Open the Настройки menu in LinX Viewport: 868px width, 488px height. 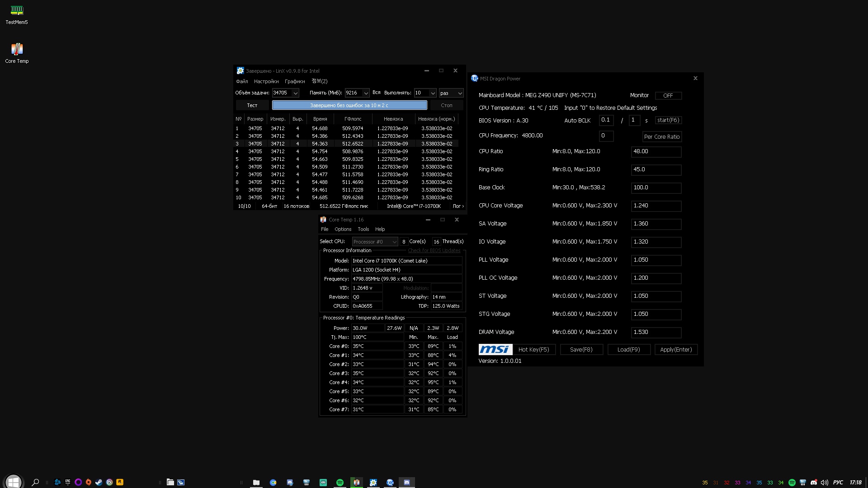[x=266, y=81]
